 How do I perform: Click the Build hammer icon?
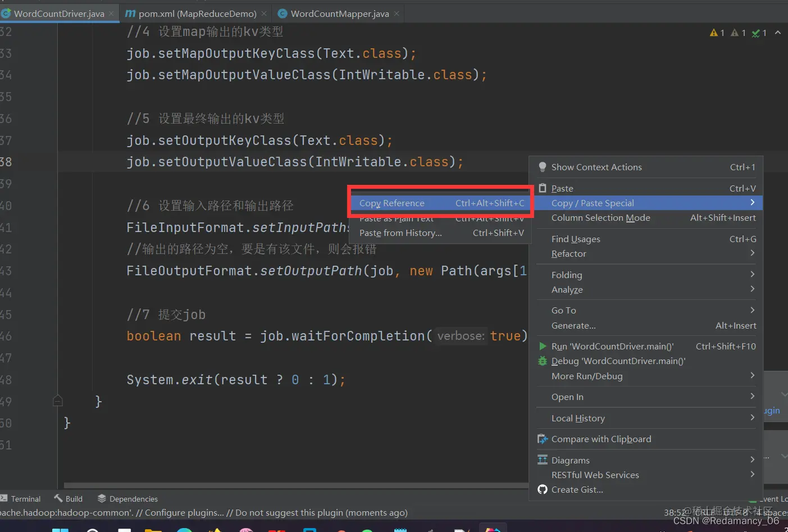58,498
